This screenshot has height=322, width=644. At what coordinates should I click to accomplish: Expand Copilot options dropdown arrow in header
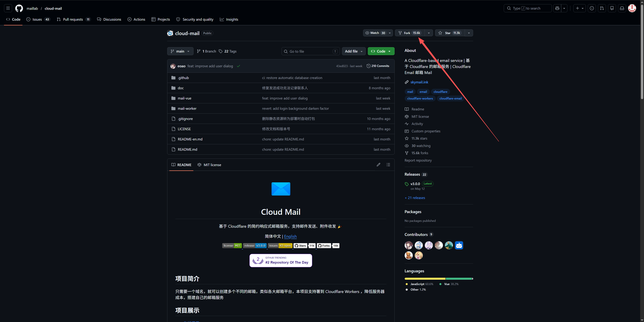[564, 8]
